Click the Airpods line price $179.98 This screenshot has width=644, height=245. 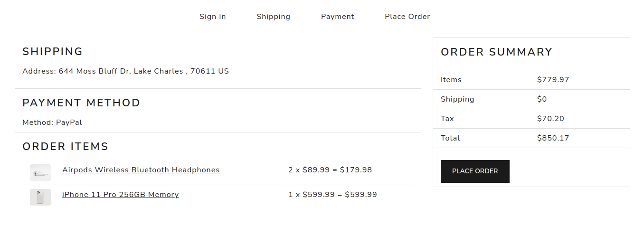point(356,170)
